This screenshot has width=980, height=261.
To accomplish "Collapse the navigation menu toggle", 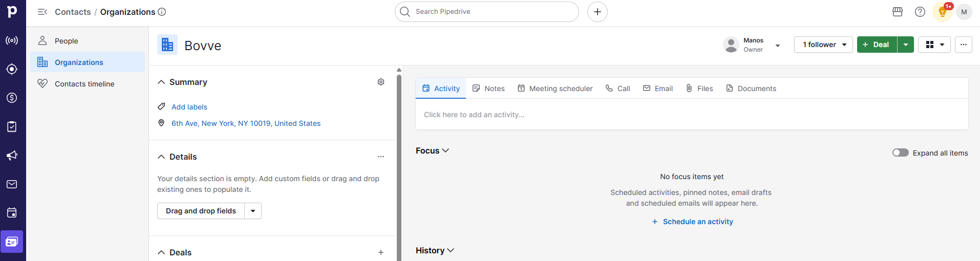I will pyautogui.click(x=42, y=12).
